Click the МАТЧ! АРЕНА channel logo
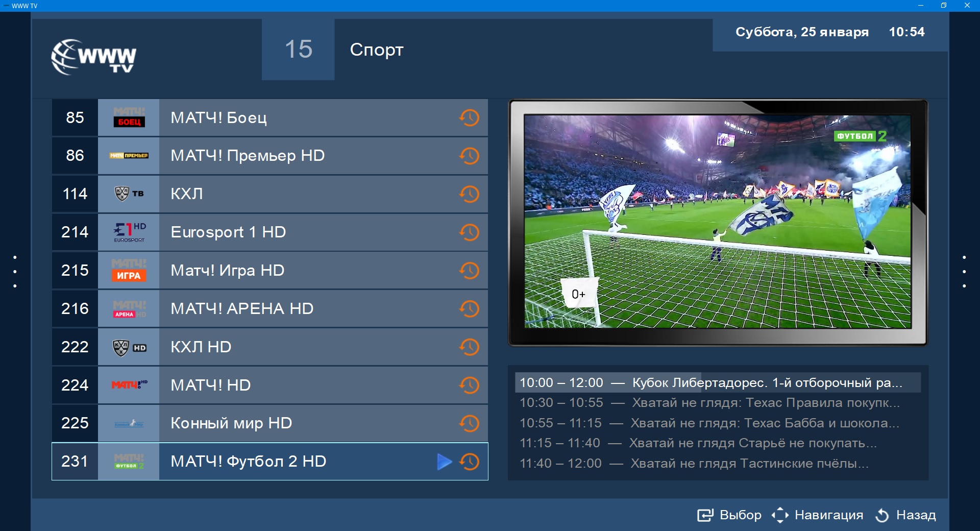Screen dimensions: 980x531 click(x=129, y=309)
